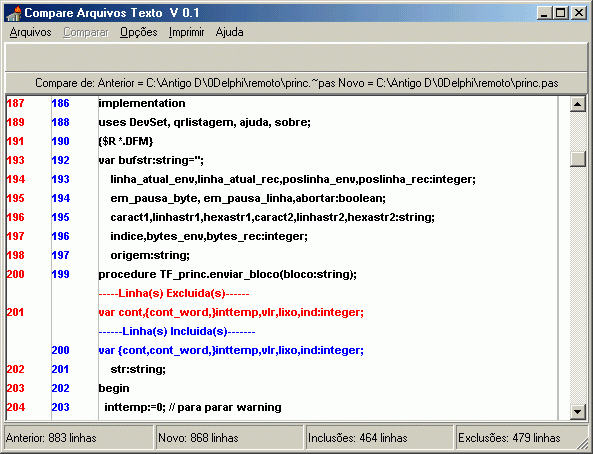
Task: Click the 'Linha(s) Incluida(s)' separator line
Action: click(x=177, y=332)
